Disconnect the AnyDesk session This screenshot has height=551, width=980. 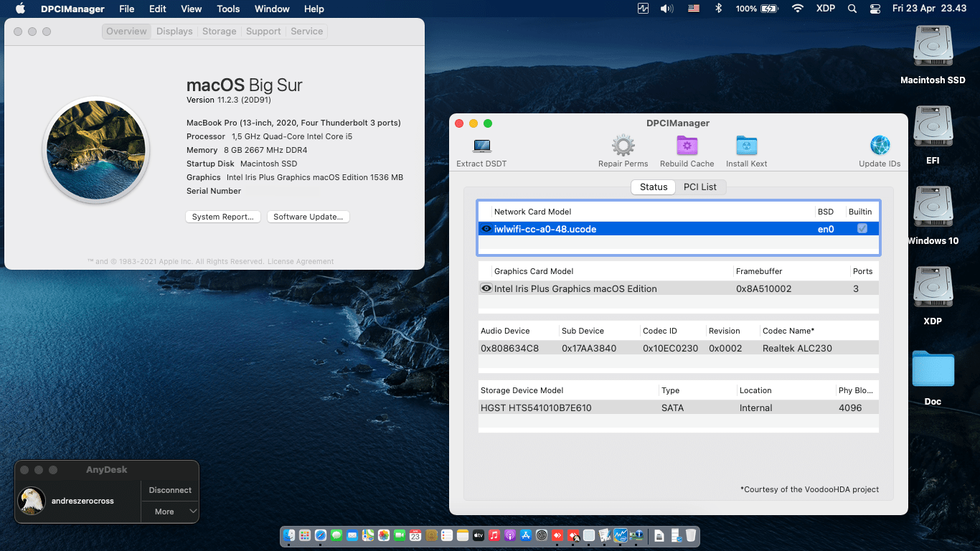170,490
